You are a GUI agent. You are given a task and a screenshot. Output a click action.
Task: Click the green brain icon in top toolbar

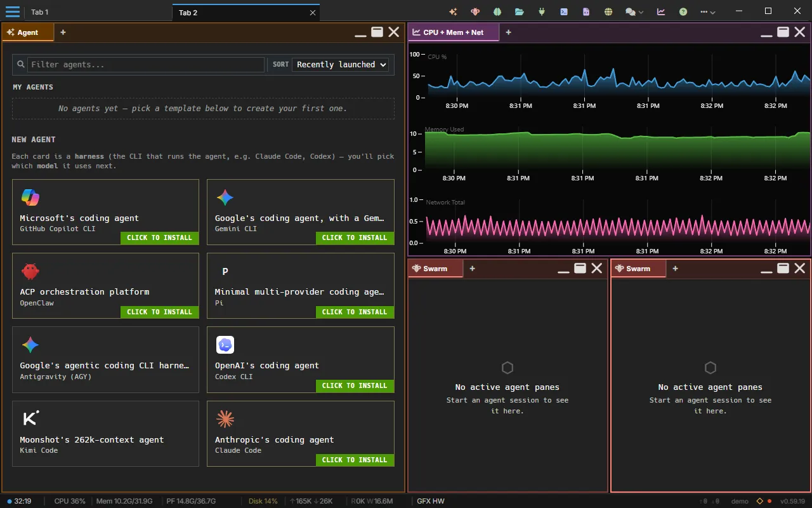tap(497, 11)
